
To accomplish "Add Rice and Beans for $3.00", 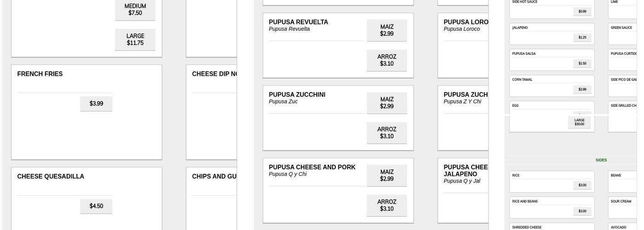I will pos(582,211).
